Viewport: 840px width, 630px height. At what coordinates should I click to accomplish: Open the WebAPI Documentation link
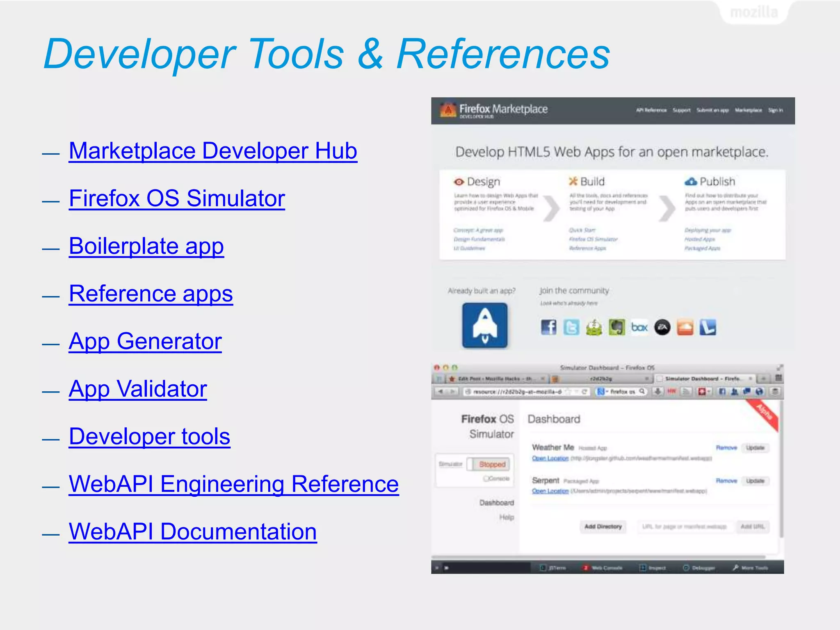(193, 532)
